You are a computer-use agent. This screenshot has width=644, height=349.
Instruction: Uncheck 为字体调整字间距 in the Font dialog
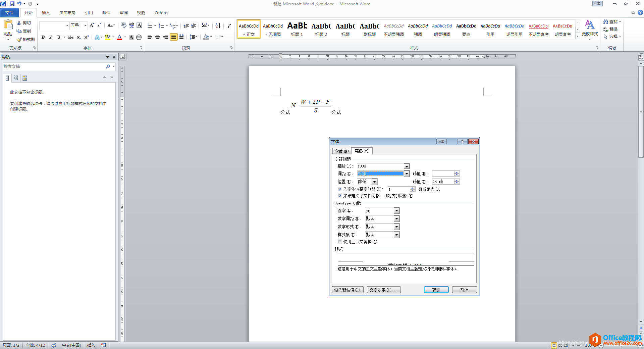point(340,189)
